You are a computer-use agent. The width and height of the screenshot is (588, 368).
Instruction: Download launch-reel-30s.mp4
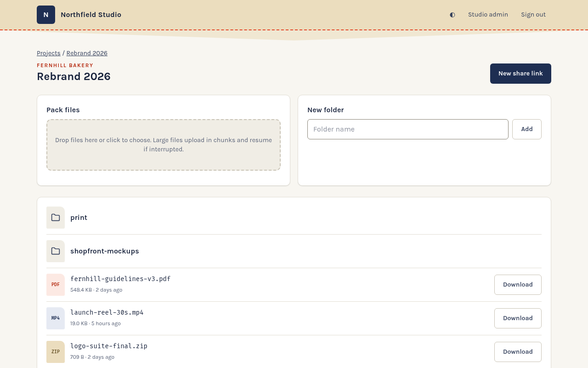(518, 318)
